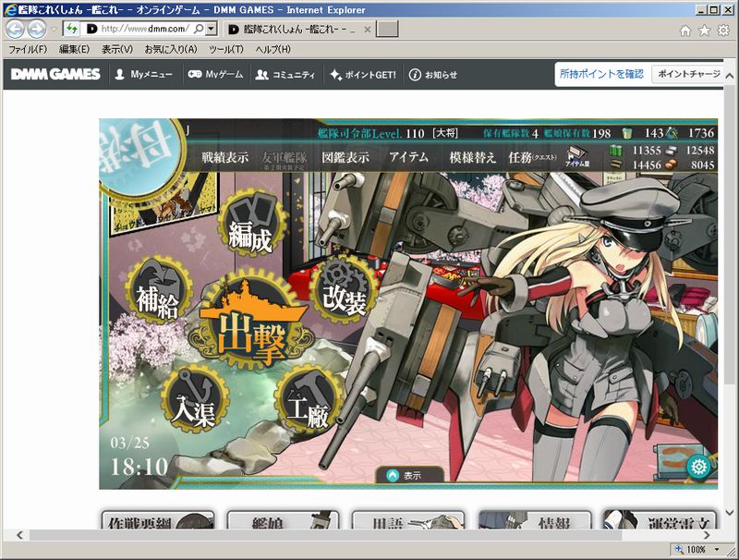Click the vertical scrollbar up arrow
The height and width of the screenshot is (560, 739).
[729, 76]
